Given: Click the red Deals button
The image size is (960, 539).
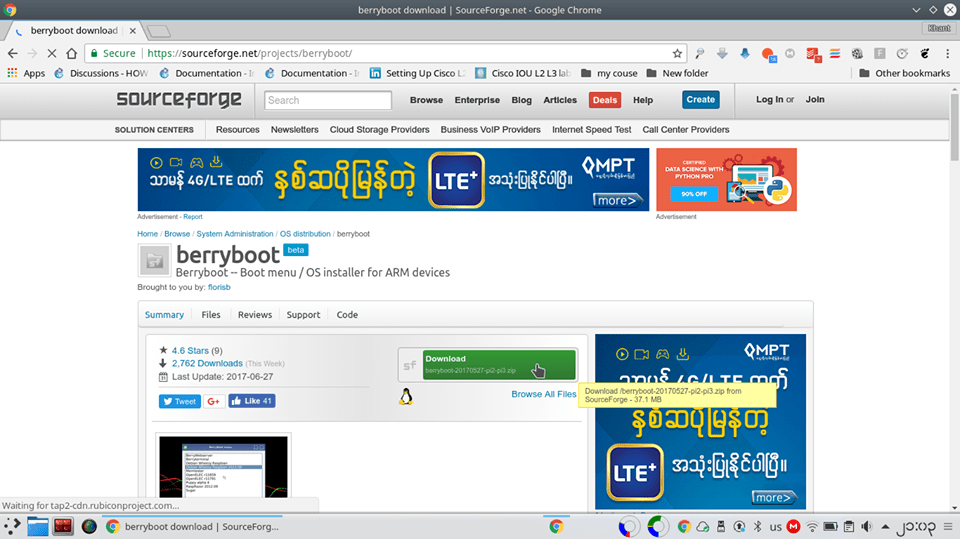Looking at the screenshot, I should click(605, 100).
